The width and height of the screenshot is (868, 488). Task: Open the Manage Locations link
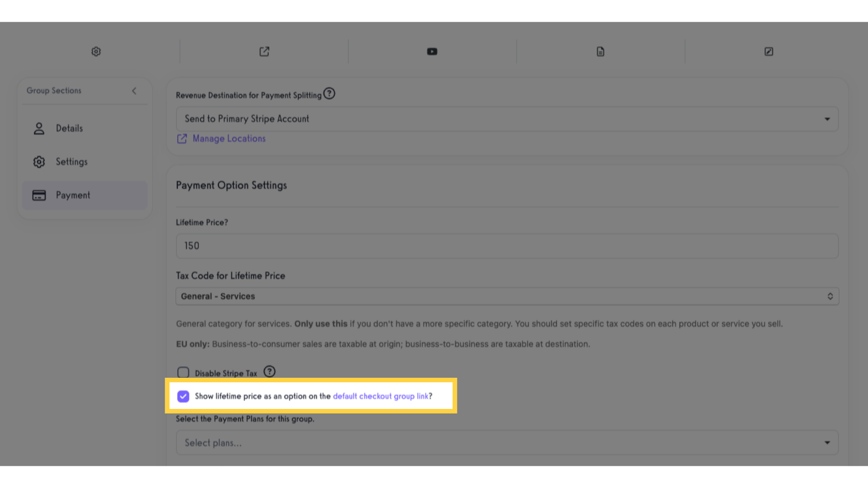(229, 139)
